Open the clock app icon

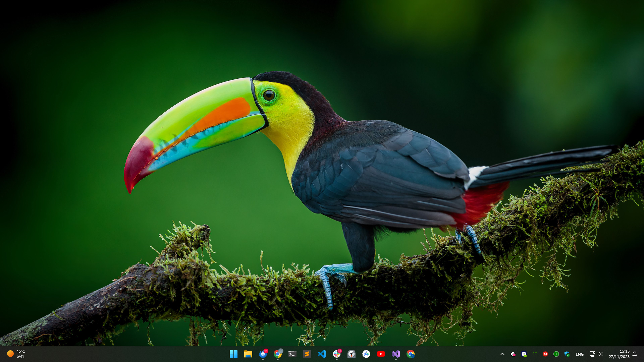352,354
